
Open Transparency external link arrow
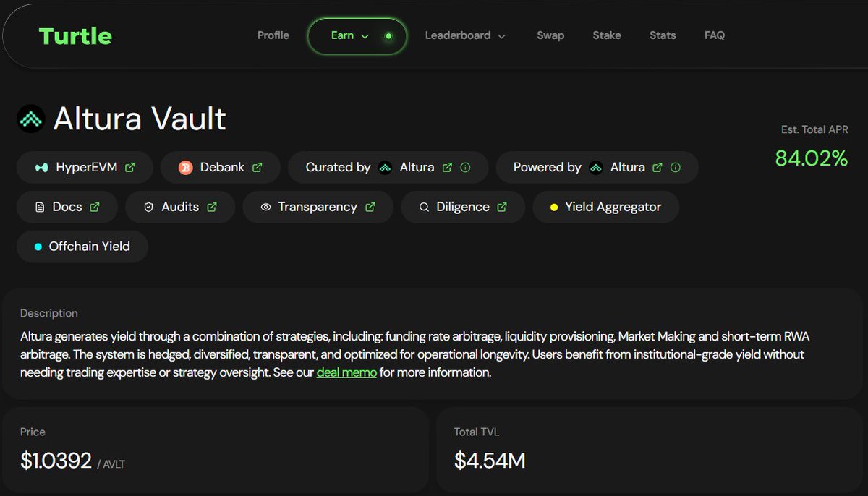point(370,207)
